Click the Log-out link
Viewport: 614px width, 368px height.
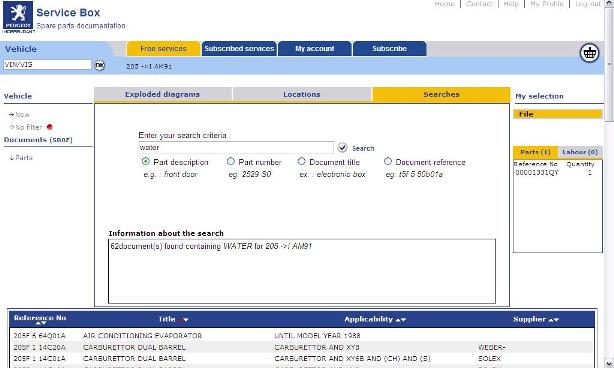tap(588, 4)
